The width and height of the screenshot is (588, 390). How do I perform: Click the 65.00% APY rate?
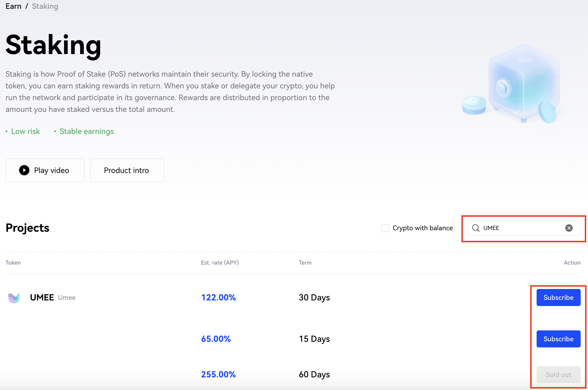(x=216, y=339)
